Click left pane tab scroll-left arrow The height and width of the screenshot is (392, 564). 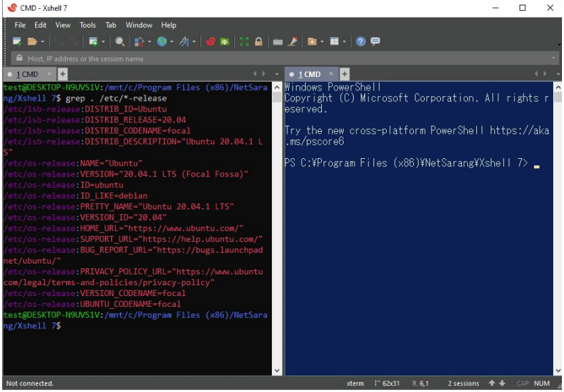coord(255,74)
